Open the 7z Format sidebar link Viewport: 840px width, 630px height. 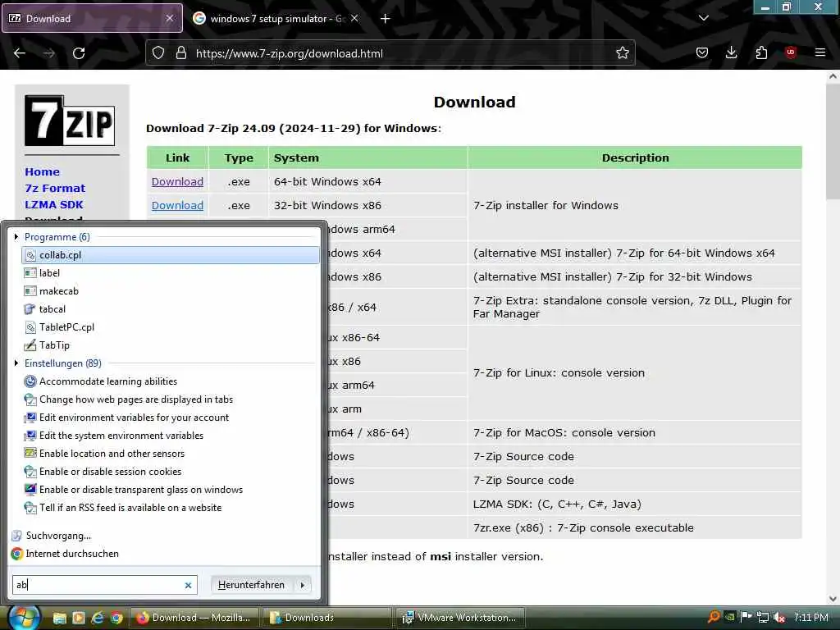click(x=55, y=189)
